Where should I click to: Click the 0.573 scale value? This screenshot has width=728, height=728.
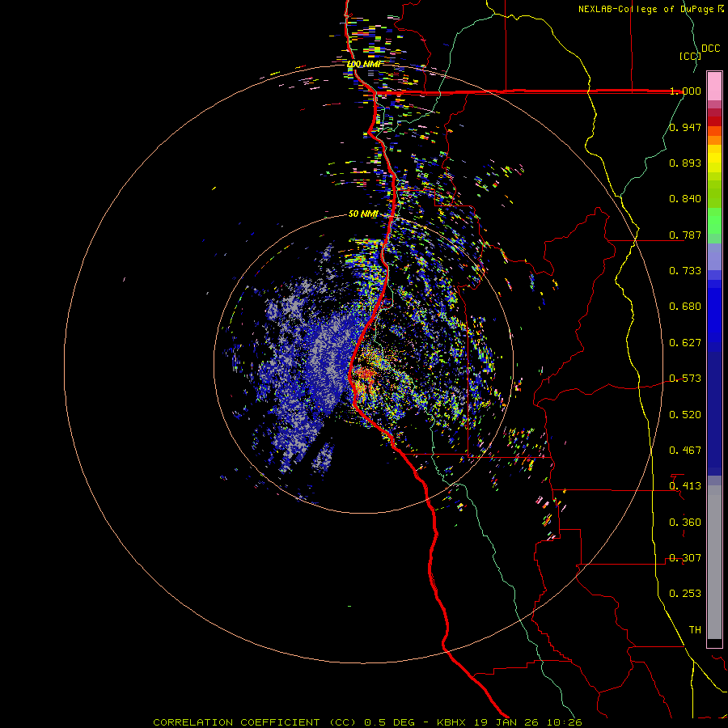(x=685, y=379)
